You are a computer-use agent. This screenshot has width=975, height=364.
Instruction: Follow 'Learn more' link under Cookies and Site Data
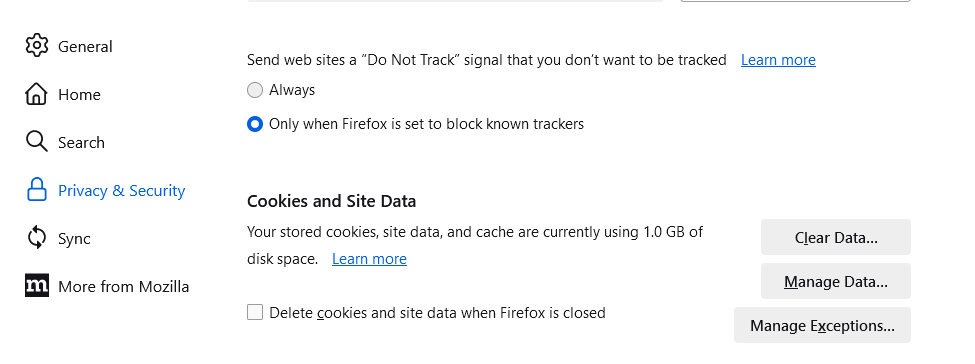(x=369, y=259)
